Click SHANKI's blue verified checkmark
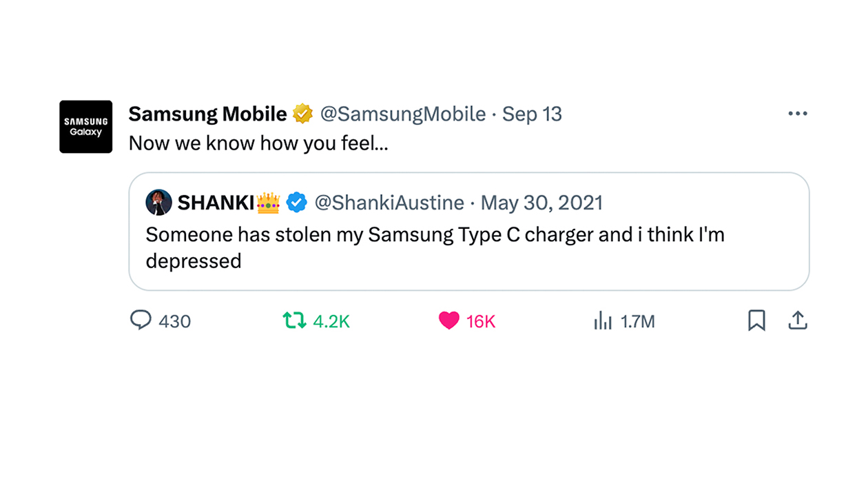 297,202
